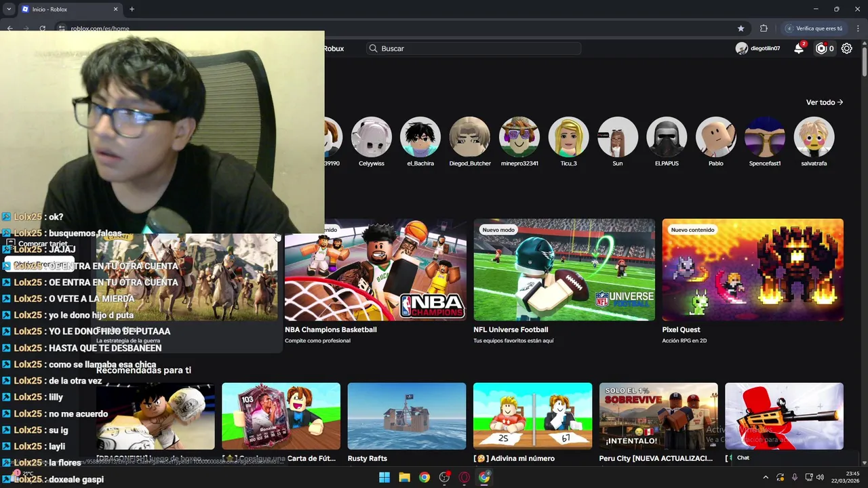The image size is (868, 488).
Task: Open tab search dropdown arrow
Action: [9, 9]
